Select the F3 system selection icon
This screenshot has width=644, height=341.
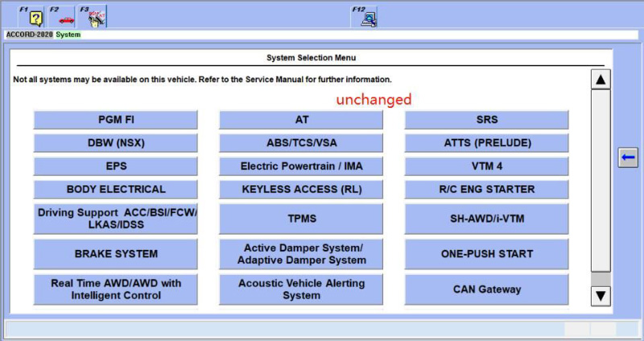point(93,17)
